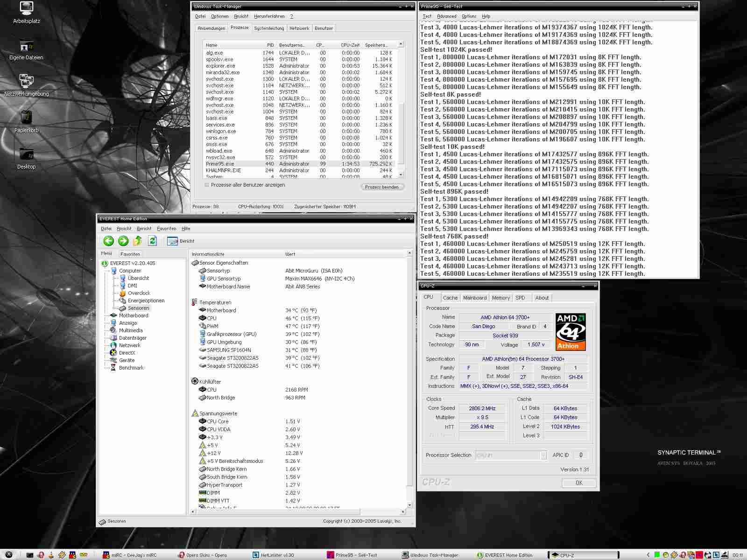Screen dimensions: 747x560
Task: Open the About tab in CPU-Z
Action: [x=542, y=298]
